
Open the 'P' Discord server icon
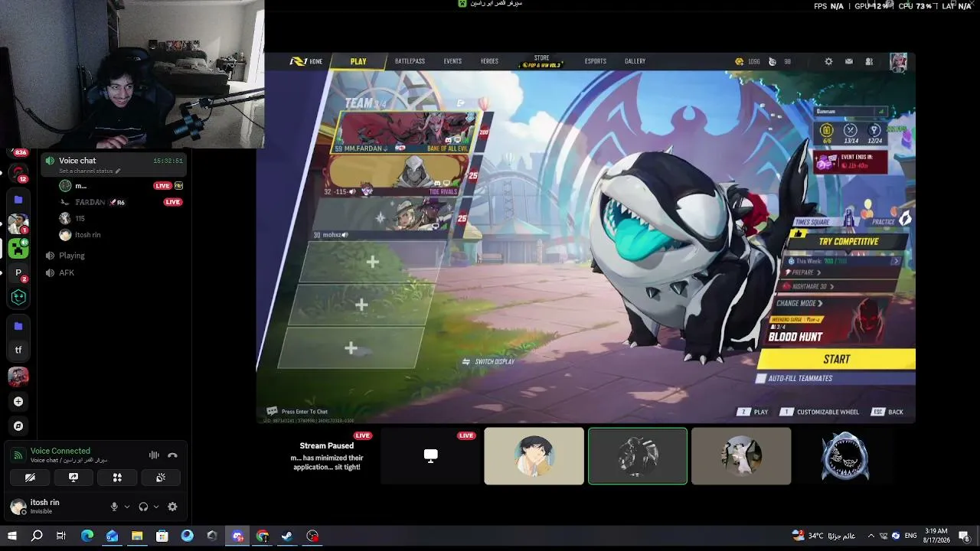point(18,272)
